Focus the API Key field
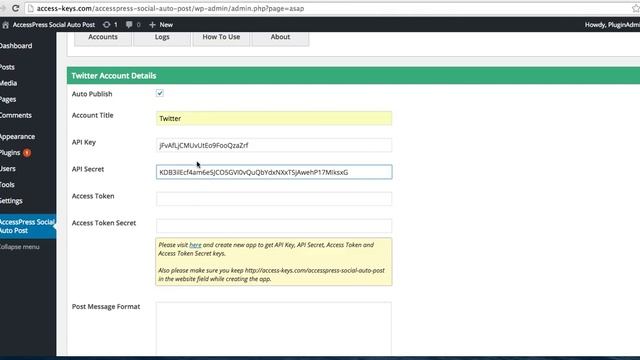 point(274,145)
